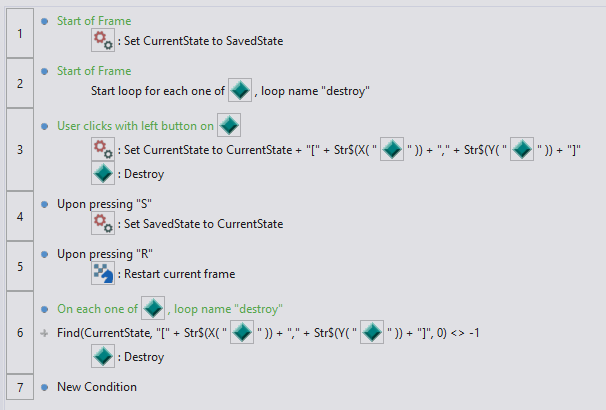Select the event number 6 cell
The width and height of the screenshot is (606, 410).
[x=19, y=332]
